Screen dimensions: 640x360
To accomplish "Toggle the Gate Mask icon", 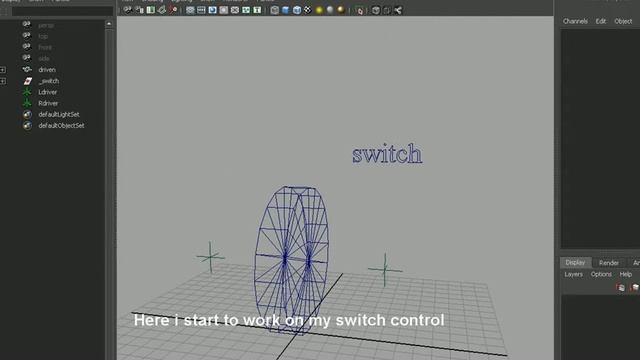I will coord(223,10).
